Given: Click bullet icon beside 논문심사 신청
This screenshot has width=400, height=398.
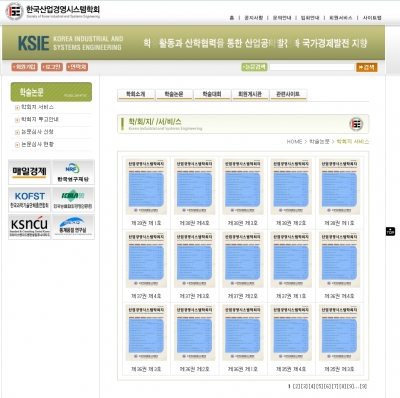Looking at the screenshot, I should (x=17, y=132).
